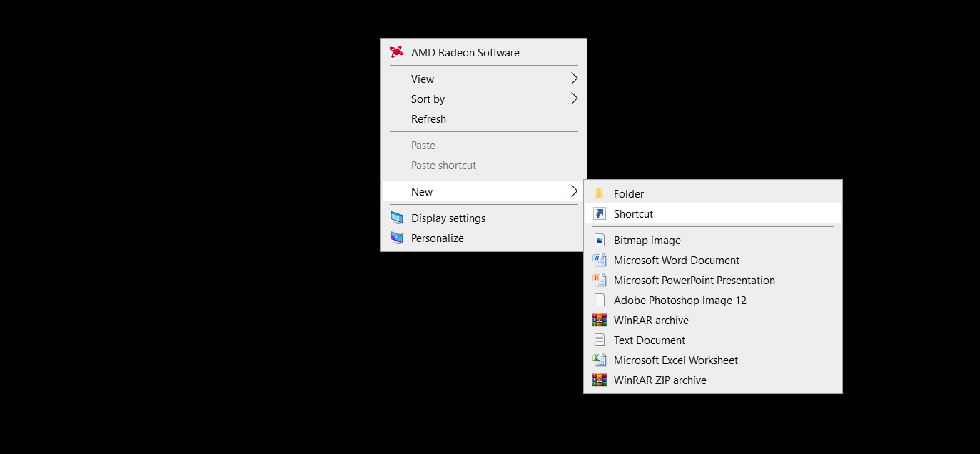Click the yellow Folder icon
The height and width of the screenshot is (454, 980).
coord(600,193)
